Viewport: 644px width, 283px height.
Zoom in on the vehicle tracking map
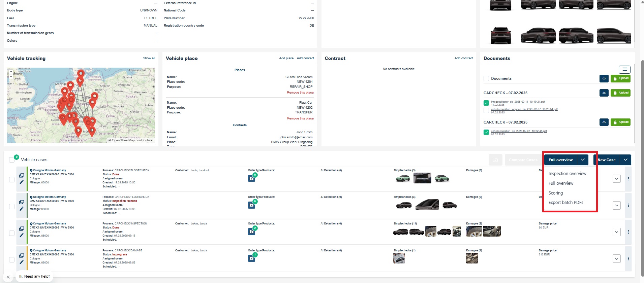pyautogui.click(x=11, y=72)
